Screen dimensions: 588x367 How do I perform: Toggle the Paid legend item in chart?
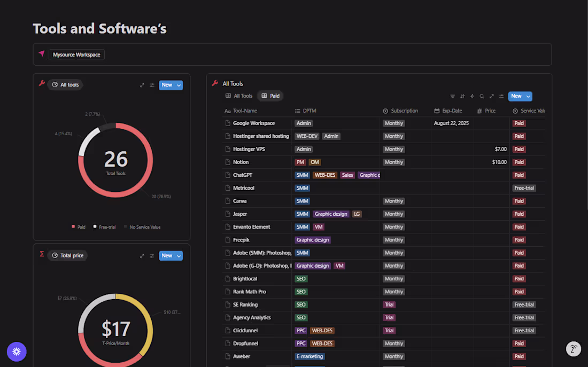point(79,227)
